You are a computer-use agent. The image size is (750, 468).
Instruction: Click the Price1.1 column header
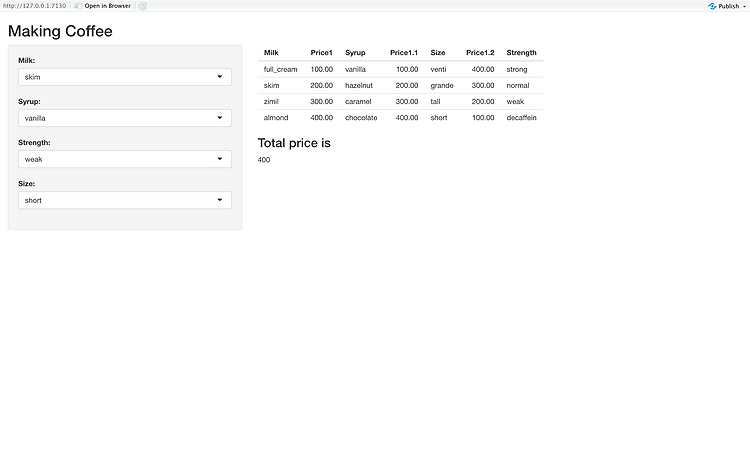click(x=404, y=53)
